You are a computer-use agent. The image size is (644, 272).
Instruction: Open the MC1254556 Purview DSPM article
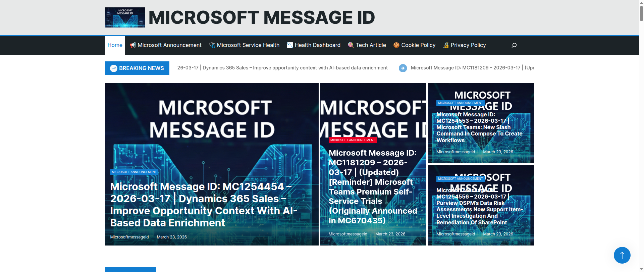click(480, 206)
